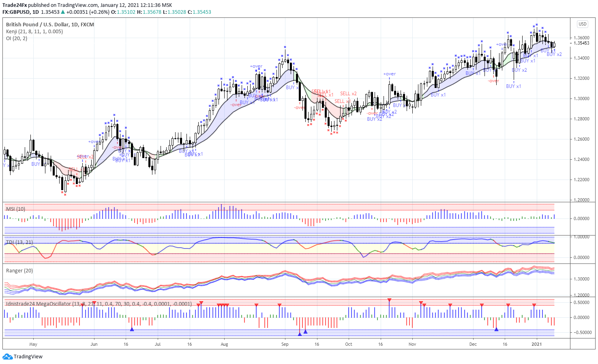598x364 pixels.
Task: Click the Dec label on time axis
Action: (x=473, y=345)
